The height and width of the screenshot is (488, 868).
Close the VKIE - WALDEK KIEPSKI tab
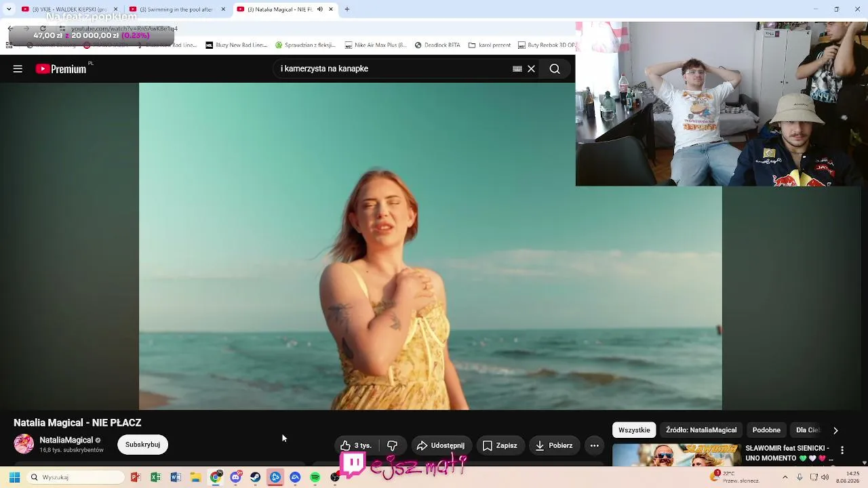click(115, 9)
